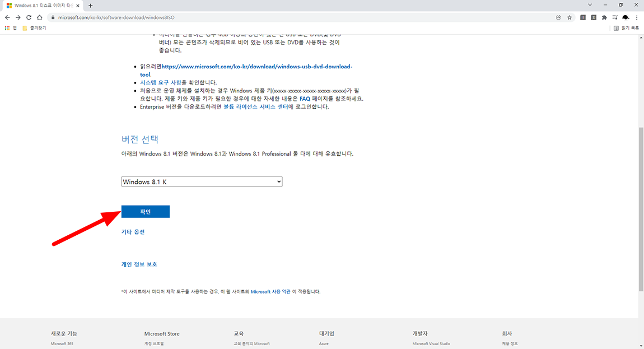Open the 읽기 목록 reading list
644x349 pixels.
tap(626, 28)
